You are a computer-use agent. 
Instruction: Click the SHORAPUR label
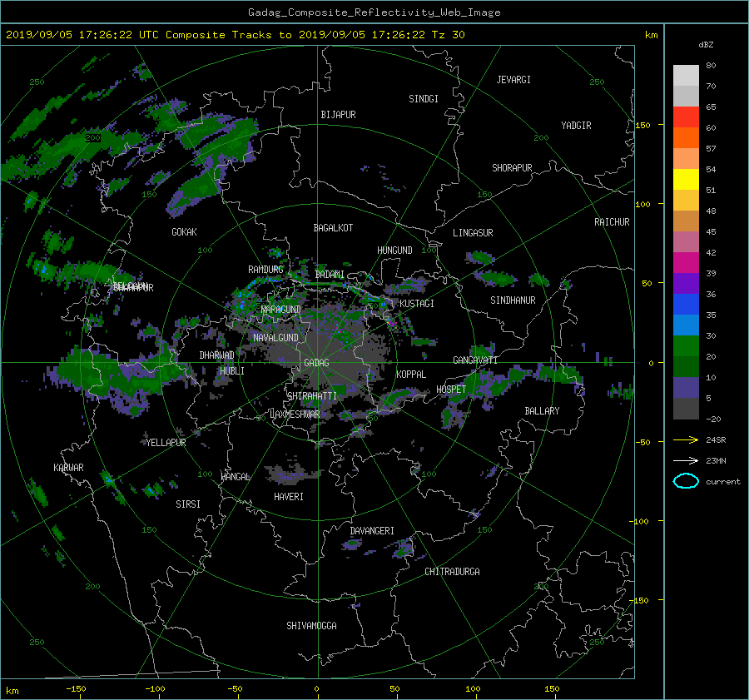pyautogui.click(x=512, y=168)
